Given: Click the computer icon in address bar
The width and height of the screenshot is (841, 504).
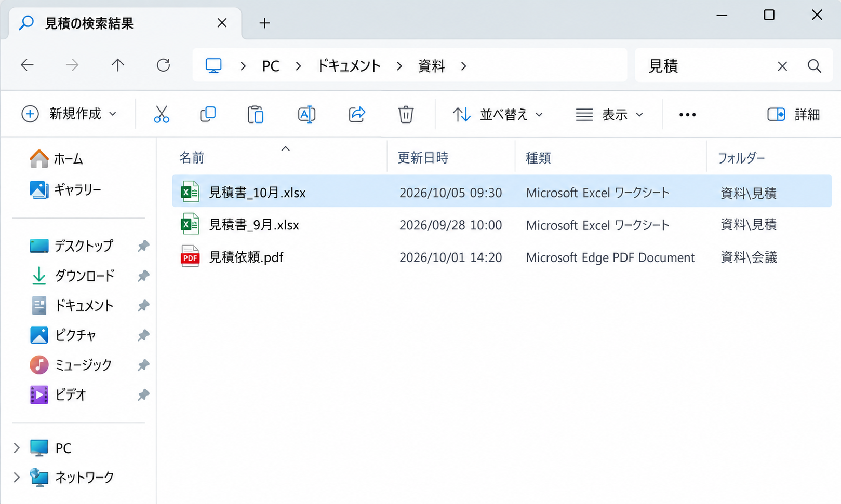Looking at the screenshot, I should click(x=213, y=66).
